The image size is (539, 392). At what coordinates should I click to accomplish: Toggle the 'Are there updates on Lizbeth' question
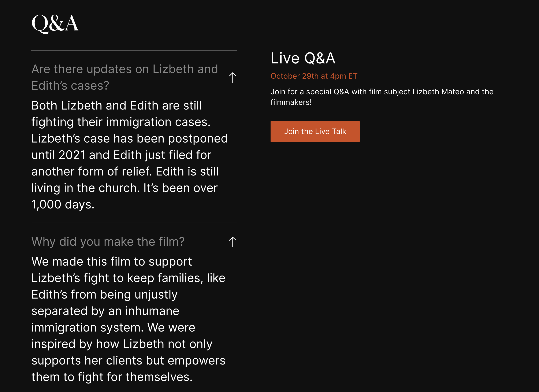[125, 77]
